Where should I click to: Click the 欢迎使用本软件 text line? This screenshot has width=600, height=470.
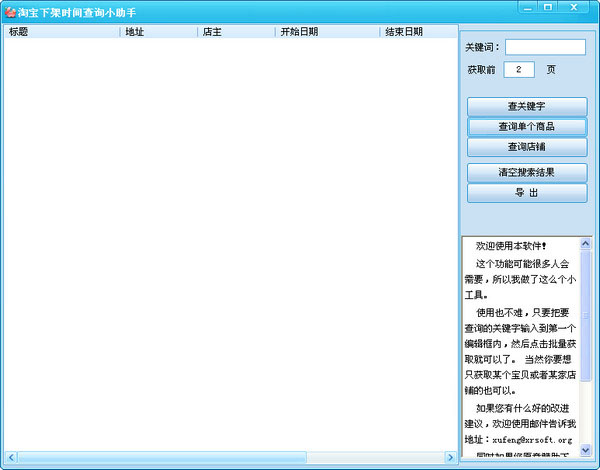click(511, 246)
